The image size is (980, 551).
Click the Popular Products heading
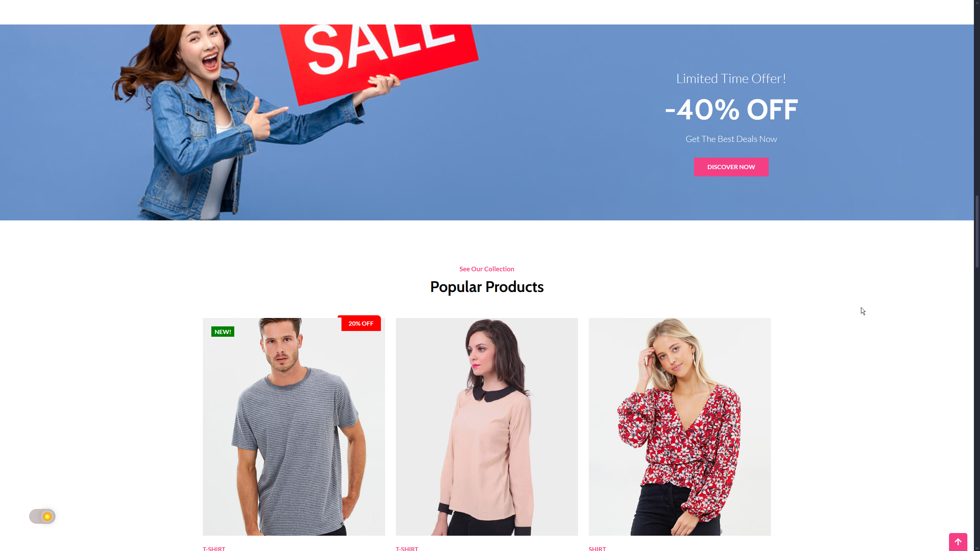487,287
